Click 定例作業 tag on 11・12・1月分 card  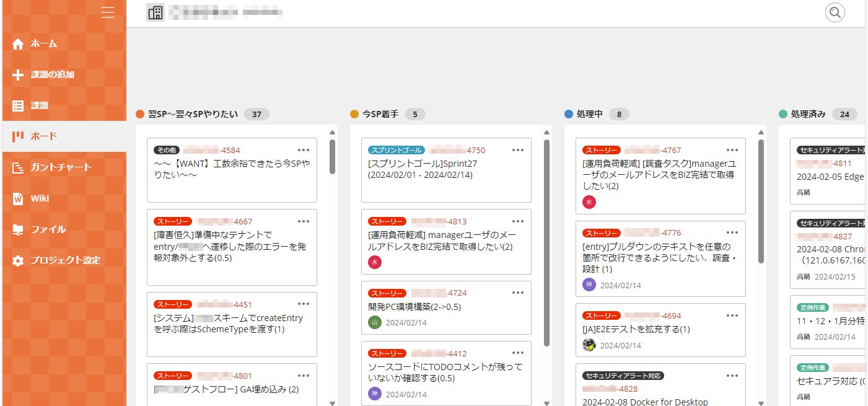point(812,307)
